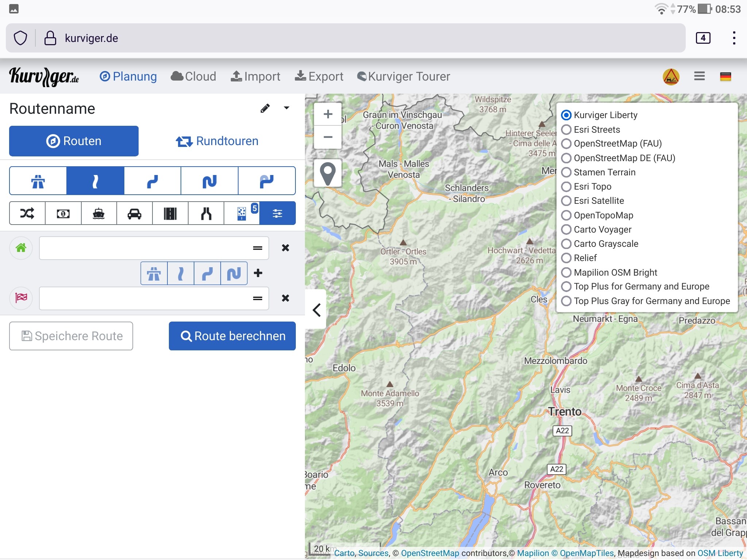Select Relief map layer
The width and height of the screenshot is (747, 560).
point(579,258)
